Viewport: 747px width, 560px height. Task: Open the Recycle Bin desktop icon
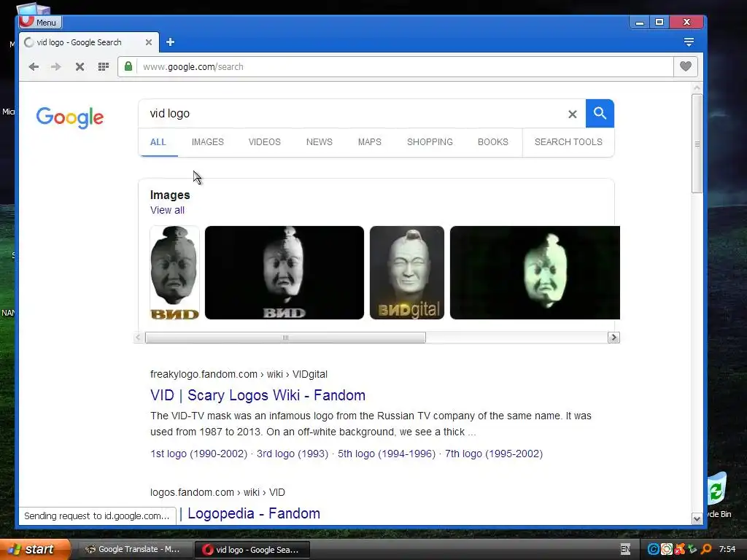[x=718, y=495]
